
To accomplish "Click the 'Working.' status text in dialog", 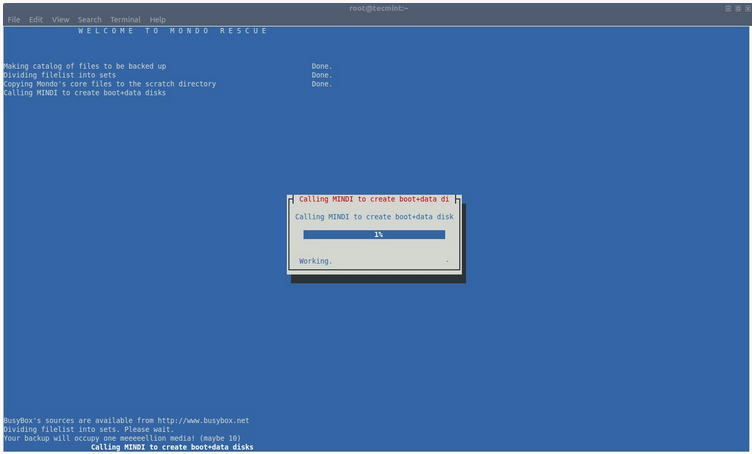I will pyautogui.click(x=316, y=261).
